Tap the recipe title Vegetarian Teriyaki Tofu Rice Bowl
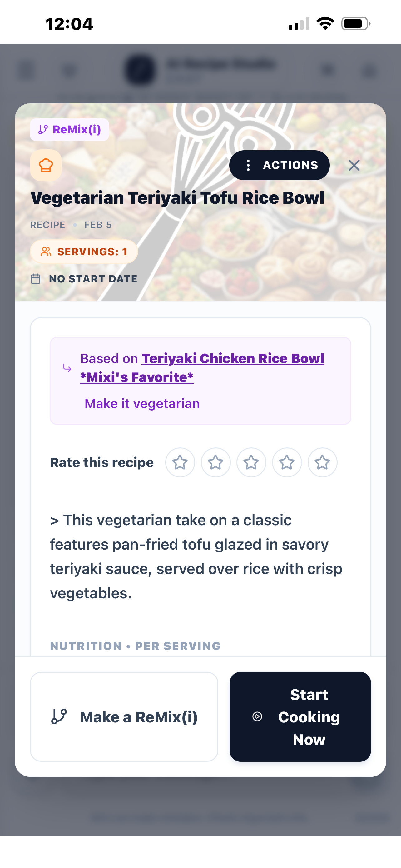The width and height of the screenshot is (401, 868). click(177, 198)
